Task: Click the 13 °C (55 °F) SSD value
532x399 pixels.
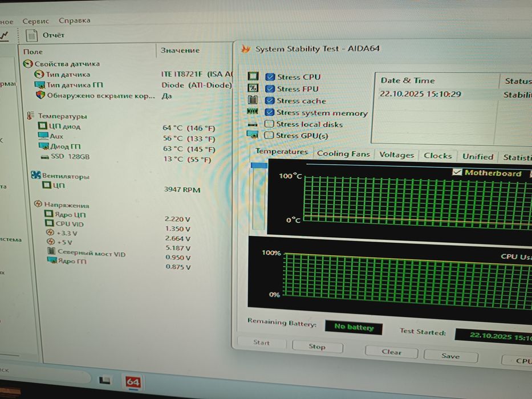Action: [x=187, y=159]
